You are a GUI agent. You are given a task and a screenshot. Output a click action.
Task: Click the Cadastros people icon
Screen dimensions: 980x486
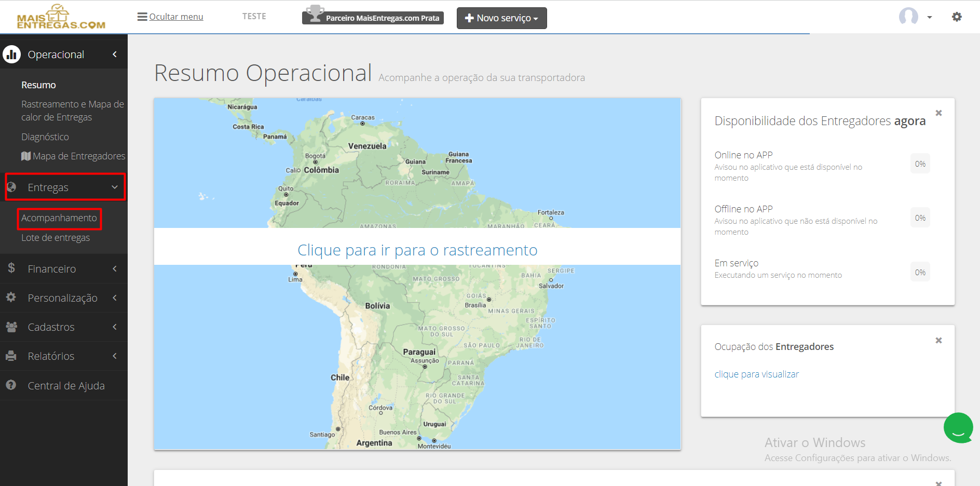(x=11, y=327)
